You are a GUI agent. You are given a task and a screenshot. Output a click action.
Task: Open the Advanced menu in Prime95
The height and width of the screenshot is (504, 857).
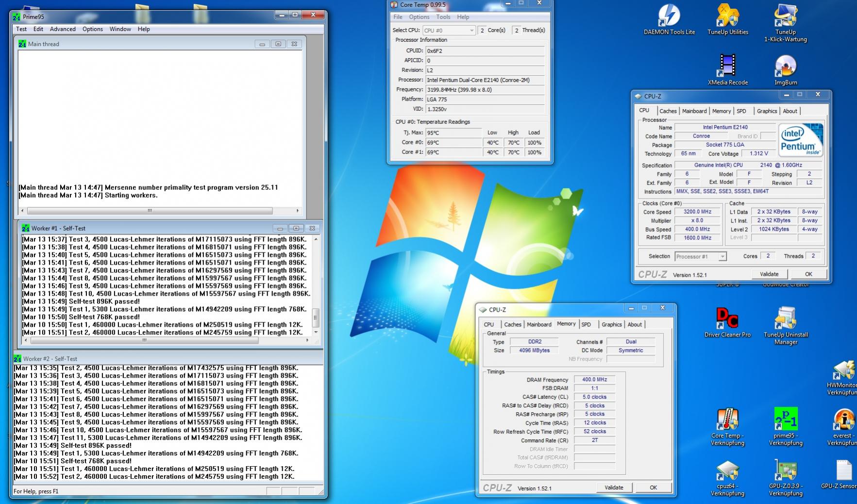(63, 29)
